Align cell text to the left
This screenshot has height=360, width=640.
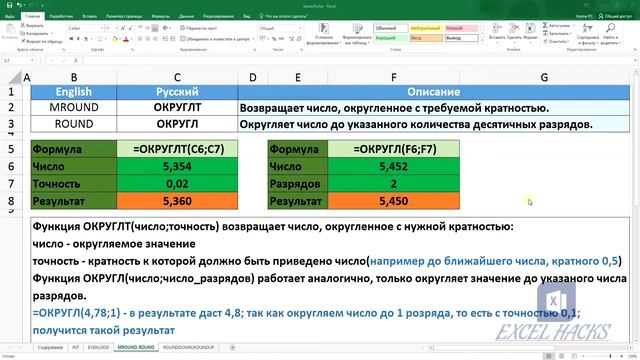point(140,39)
